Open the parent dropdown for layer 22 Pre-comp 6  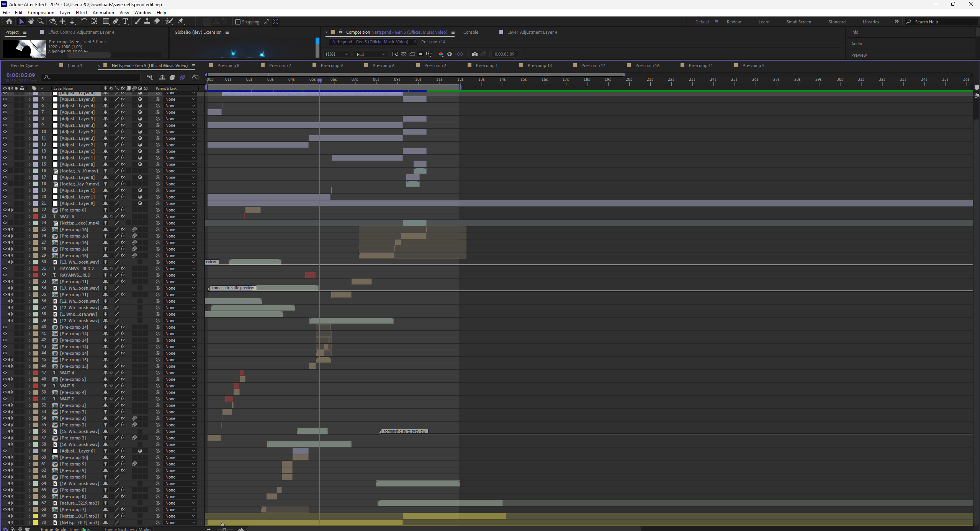click(180, 210)
